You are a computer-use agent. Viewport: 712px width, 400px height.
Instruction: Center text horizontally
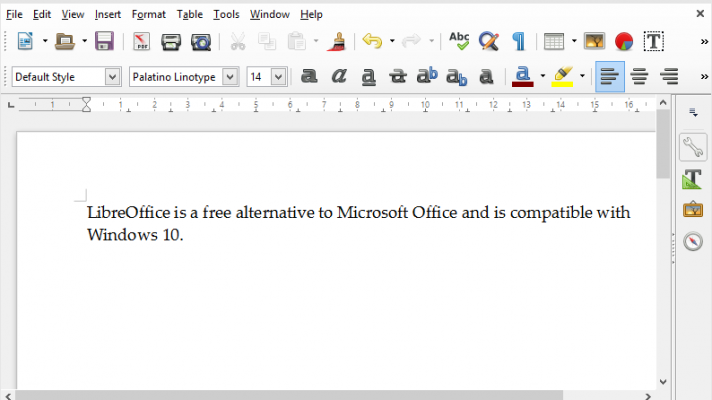(639, 76)
